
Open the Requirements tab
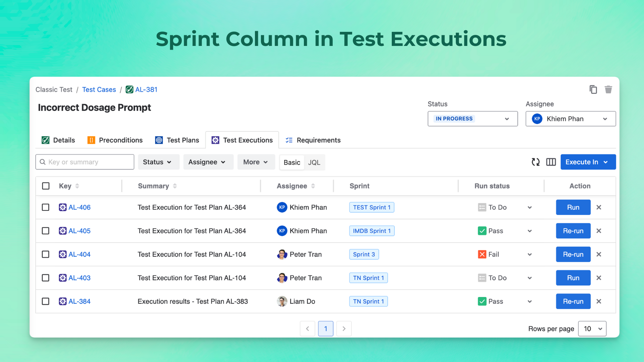coord(313,140)
